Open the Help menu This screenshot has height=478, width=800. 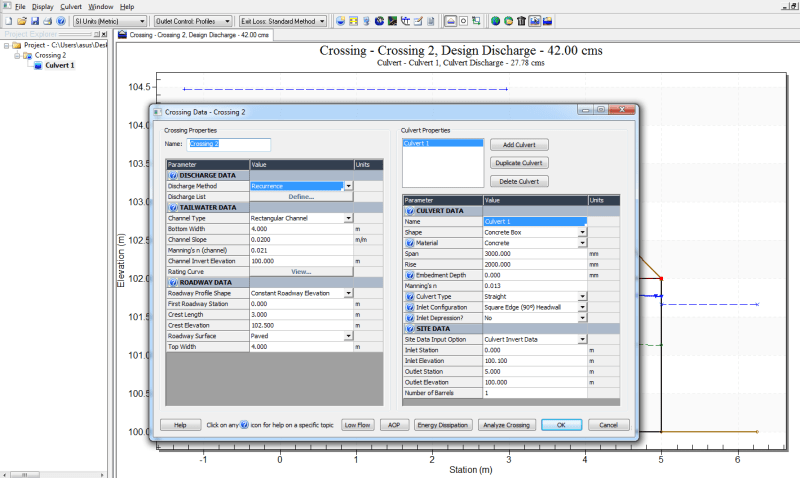(127, 7)
